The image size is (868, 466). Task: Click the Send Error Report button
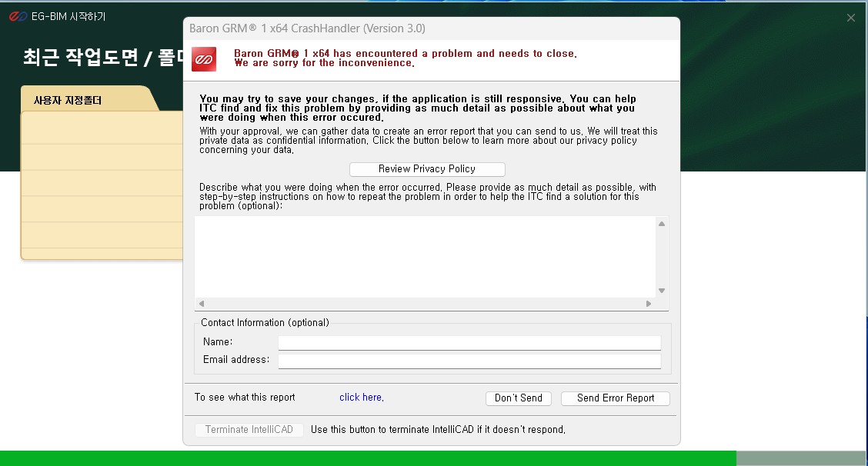point(615,398)
